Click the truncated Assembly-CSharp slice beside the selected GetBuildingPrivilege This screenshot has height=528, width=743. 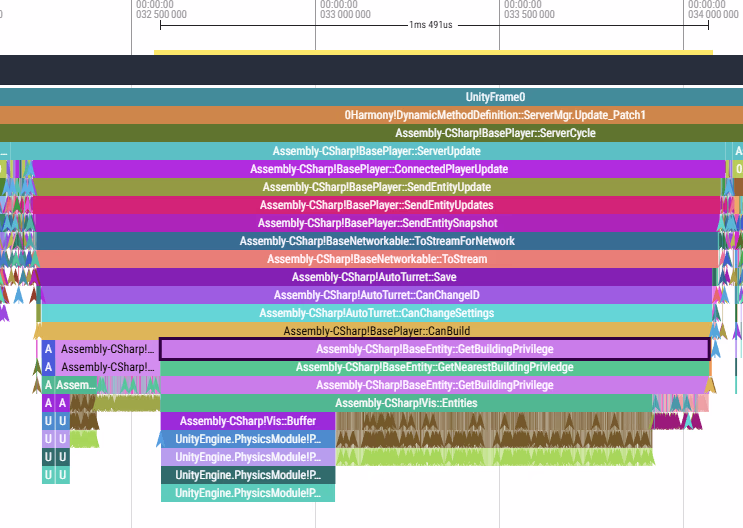108,349
